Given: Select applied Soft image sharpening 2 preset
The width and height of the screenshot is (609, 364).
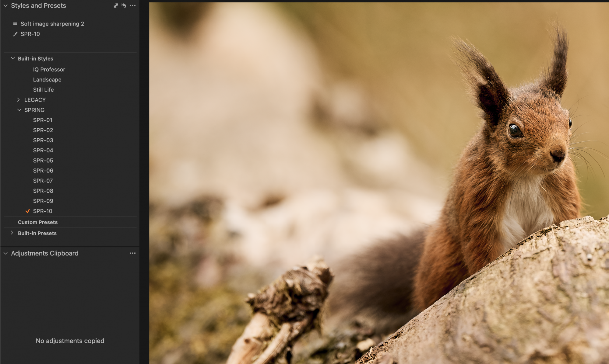Looking at the screenshot, I should [x=52, y=24].
